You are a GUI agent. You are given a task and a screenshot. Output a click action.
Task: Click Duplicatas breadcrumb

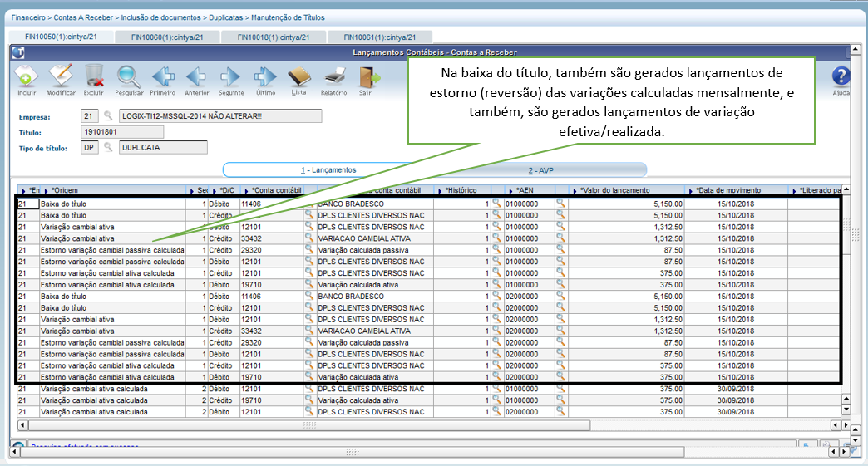(225, 17)
